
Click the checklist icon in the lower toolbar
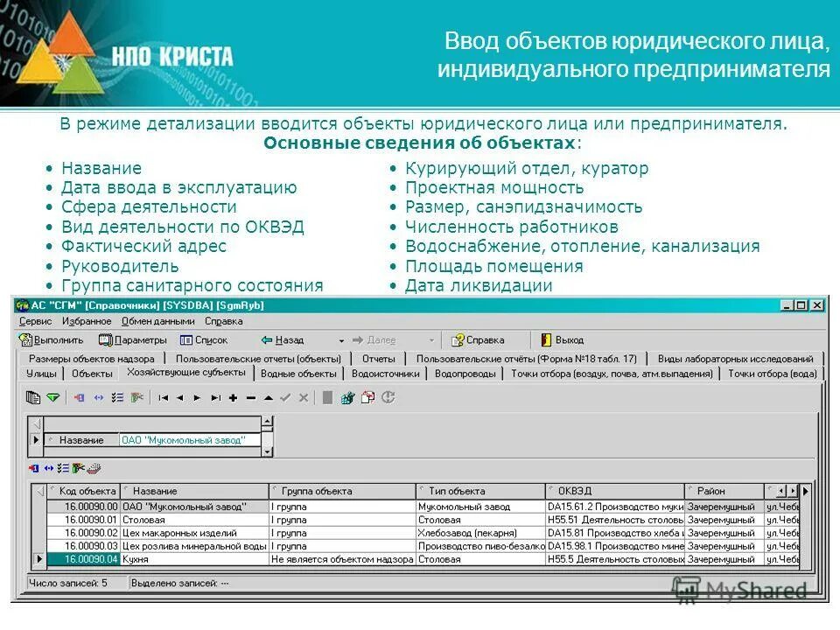pos(63,468)
